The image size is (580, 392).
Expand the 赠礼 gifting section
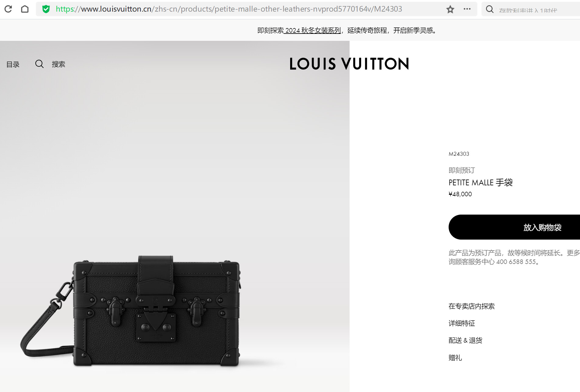point(455,358)
